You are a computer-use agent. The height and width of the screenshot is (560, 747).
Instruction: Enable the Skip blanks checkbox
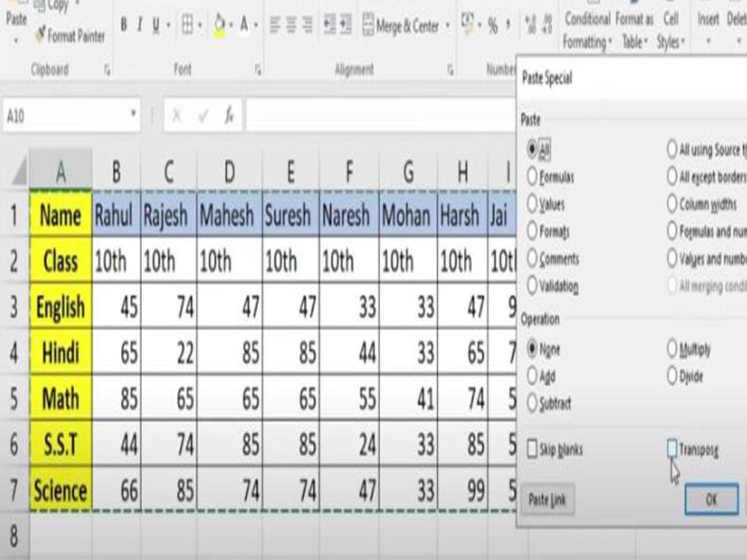click(532, 449)
